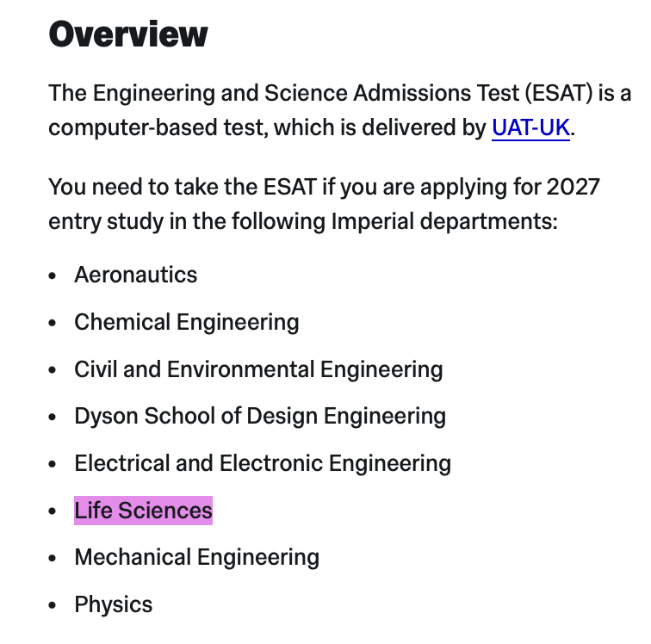The image size is (651, 644).
Task: Click '(ESAT)' in the first sentence
Action: [559, 93]
